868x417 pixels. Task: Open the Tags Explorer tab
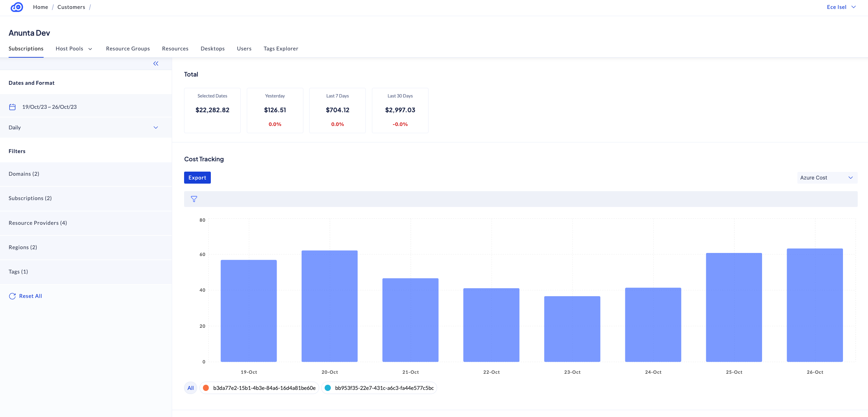click(x=281, y=49)
